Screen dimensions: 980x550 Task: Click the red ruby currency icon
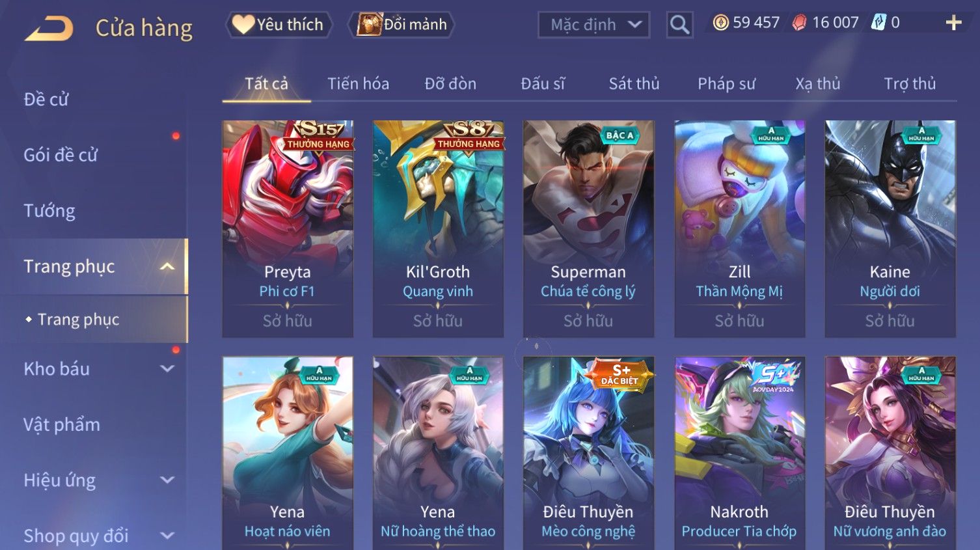[799, 23]
